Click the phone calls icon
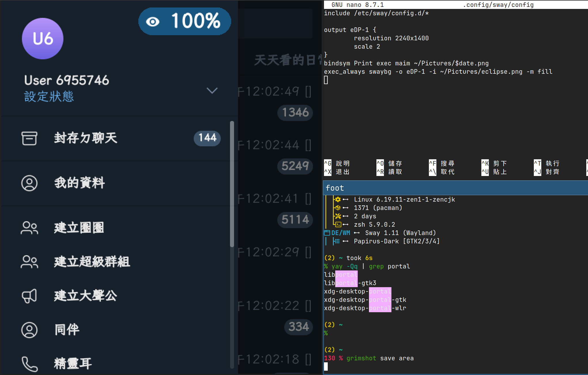The height and width of the screenshot is (375, 588). point(29,364)
